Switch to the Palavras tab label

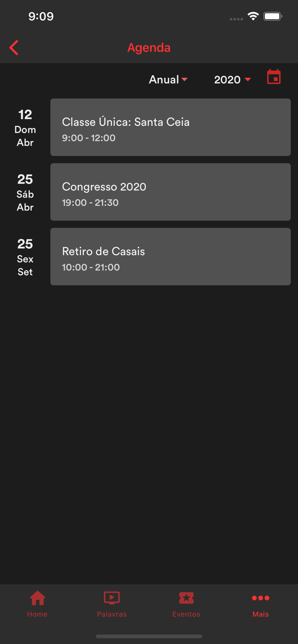pyautogui.click(x=112, y=614)
